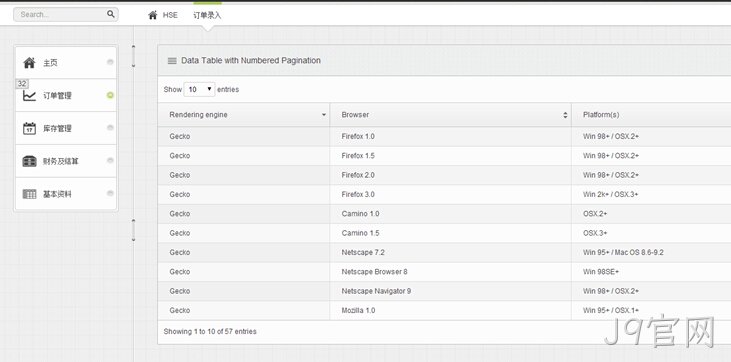Click the search magnifier icon
Image resolution: width=731 pixels, height=362 pixels.
pyautogui.click(x=110, y=14)
